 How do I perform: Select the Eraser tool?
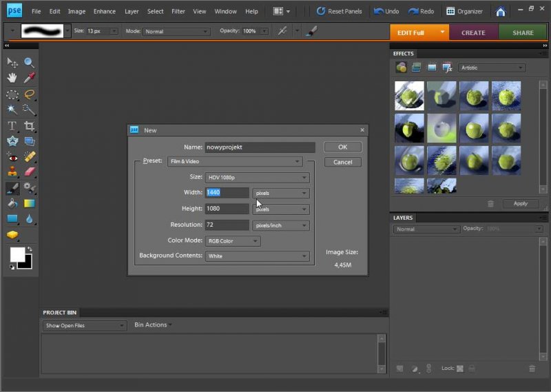pyautogui.click(x=29, y=172)
